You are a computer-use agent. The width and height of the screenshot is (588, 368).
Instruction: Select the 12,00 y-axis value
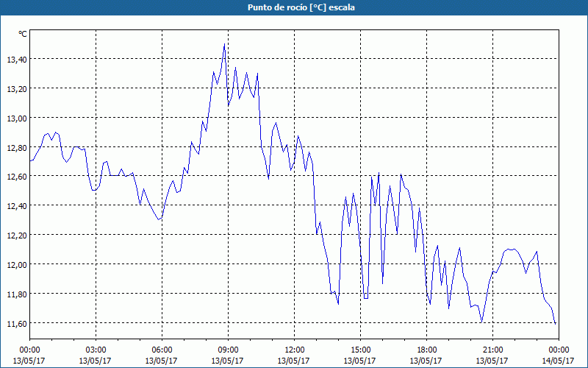coord(17,265)
